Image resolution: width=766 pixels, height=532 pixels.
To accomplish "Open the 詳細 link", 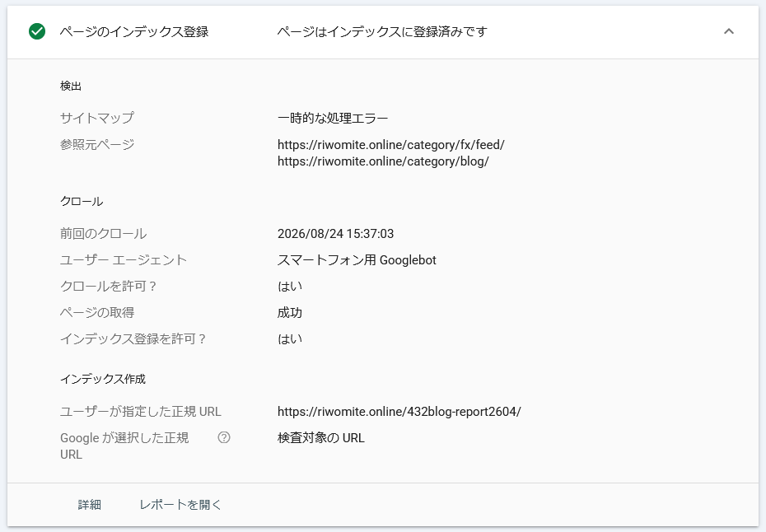I will click(x=90, y=505).
